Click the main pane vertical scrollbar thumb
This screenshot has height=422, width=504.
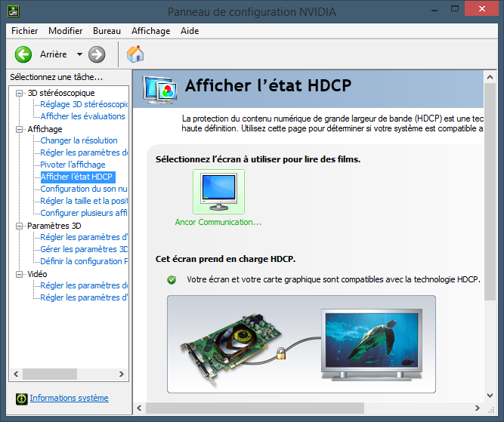(x=490, y=192)
